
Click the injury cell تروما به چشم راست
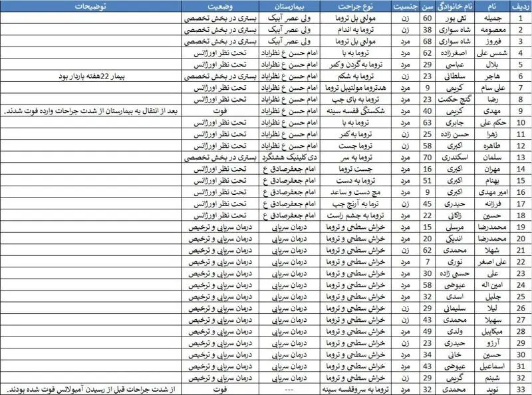click(356, 215)
